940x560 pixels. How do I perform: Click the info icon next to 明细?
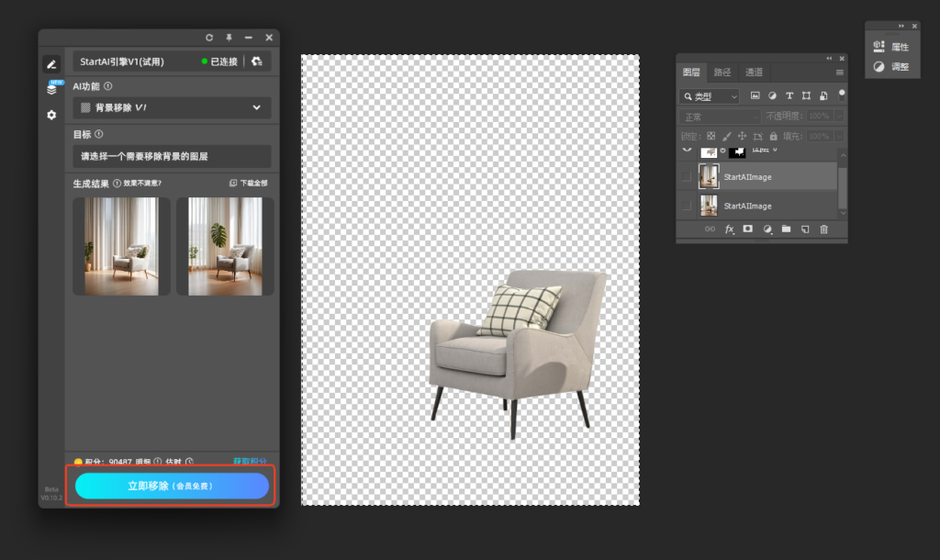tap(158, 462)
